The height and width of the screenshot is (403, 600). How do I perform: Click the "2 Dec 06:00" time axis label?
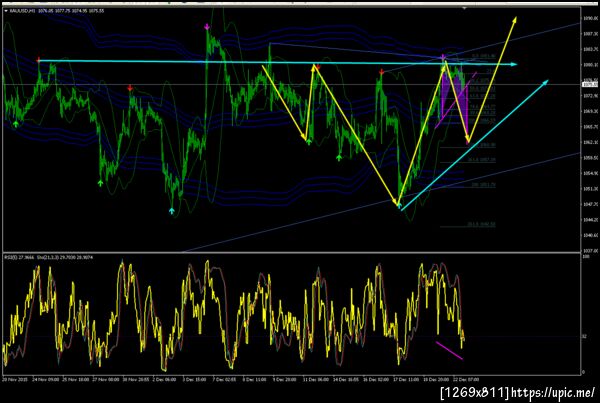165,380
